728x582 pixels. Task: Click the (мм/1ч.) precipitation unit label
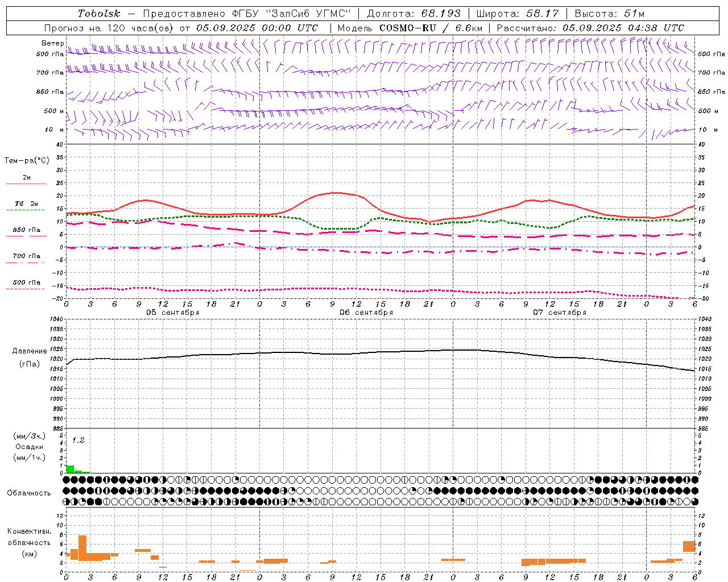[29, 458]
